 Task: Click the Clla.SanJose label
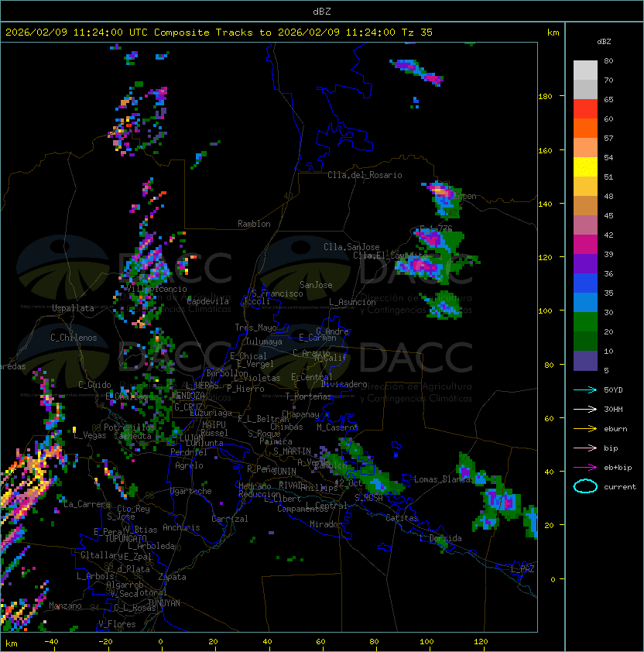351,247
